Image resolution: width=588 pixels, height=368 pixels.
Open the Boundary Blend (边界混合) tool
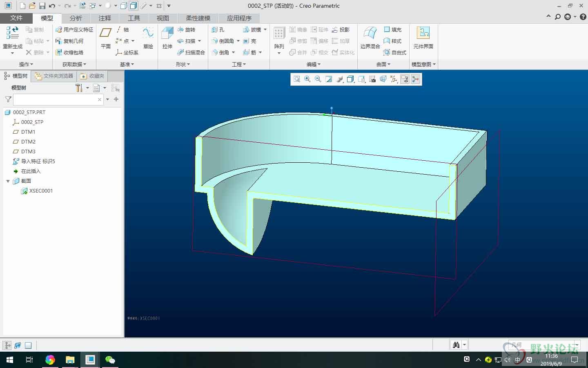click(x=370, y=38)
